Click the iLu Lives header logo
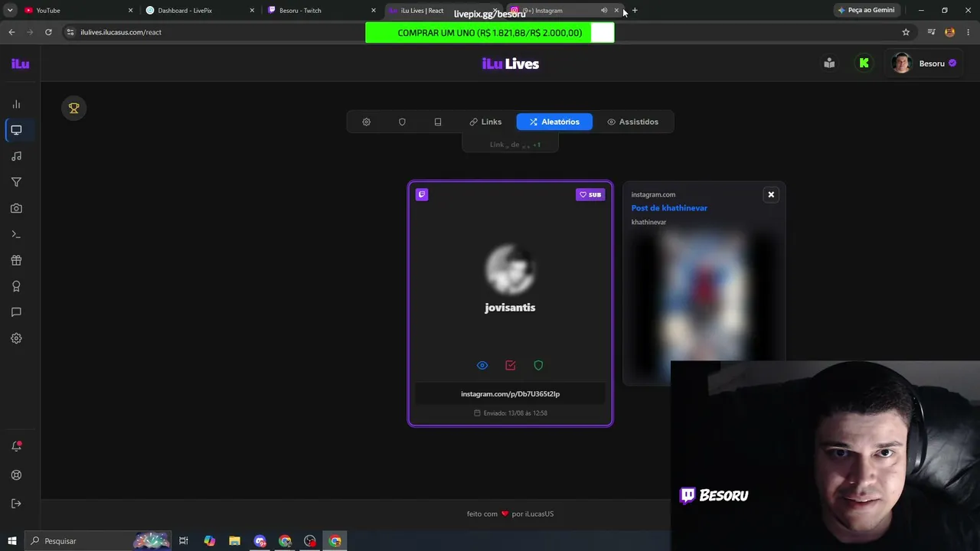This screenshot has width=980, height=551. click(x=511, y=64)
